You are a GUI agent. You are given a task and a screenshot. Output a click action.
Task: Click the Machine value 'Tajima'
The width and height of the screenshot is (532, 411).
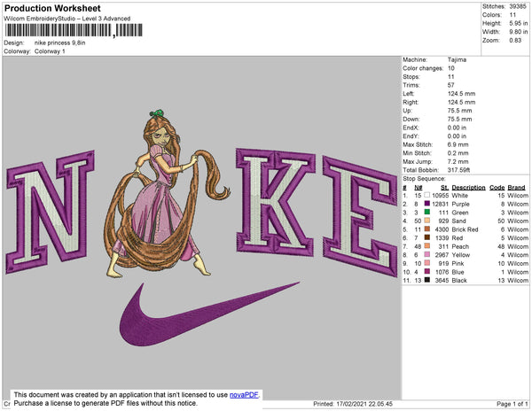(x=457, y=59)
